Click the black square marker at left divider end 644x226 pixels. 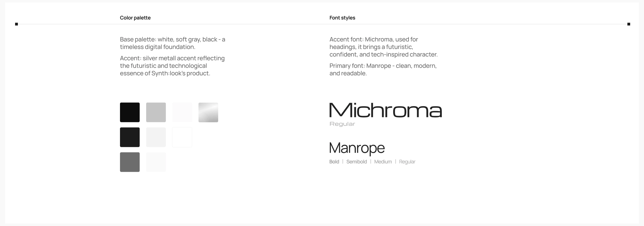17,24
